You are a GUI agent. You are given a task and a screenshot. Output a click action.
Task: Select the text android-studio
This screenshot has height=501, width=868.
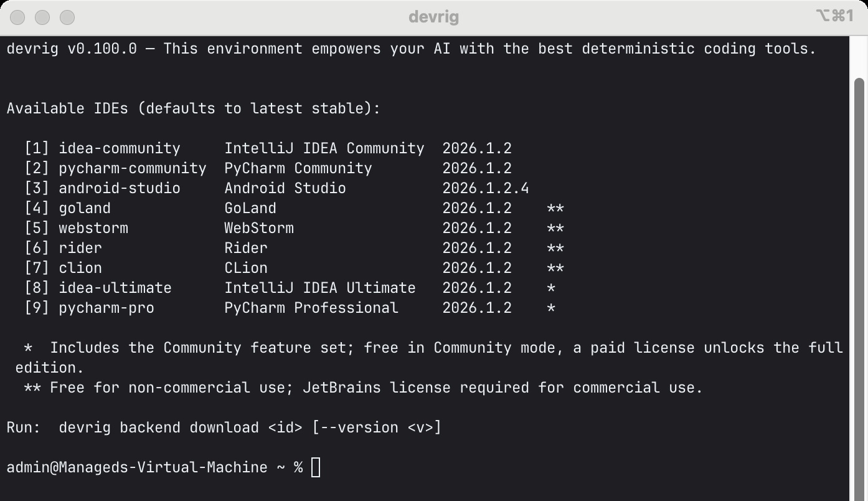pyautogui.click(x=120, y=188)
